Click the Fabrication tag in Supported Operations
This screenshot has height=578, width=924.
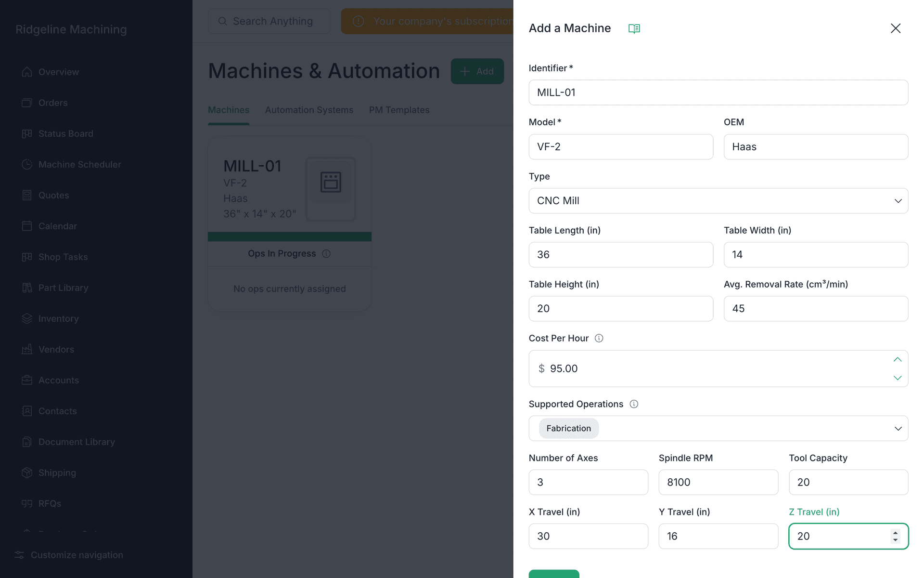[x=568, y=428]
